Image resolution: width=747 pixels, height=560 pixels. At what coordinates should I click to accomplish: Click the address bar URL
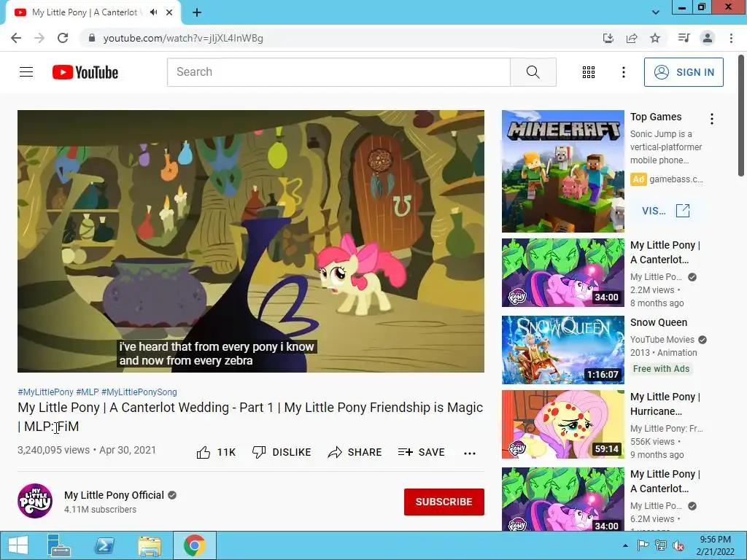click(183, 38)
